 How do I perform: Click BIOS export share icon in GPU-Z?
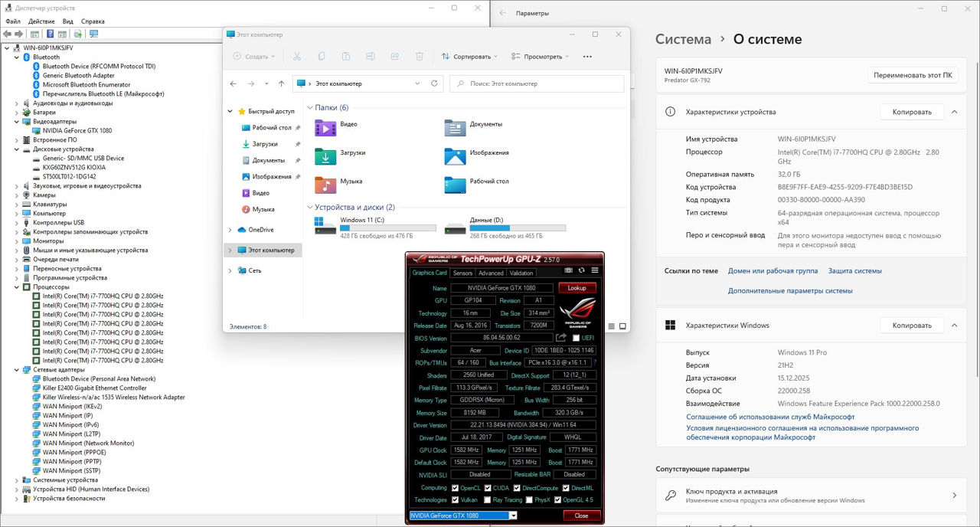(x=561, y=338)
